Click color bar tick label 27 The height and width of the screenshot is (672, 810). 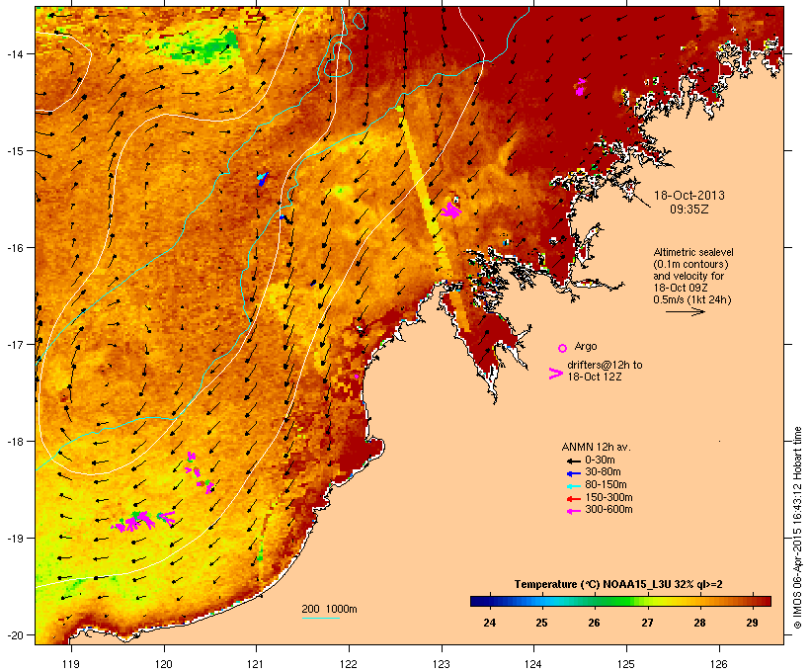(647, 623)
